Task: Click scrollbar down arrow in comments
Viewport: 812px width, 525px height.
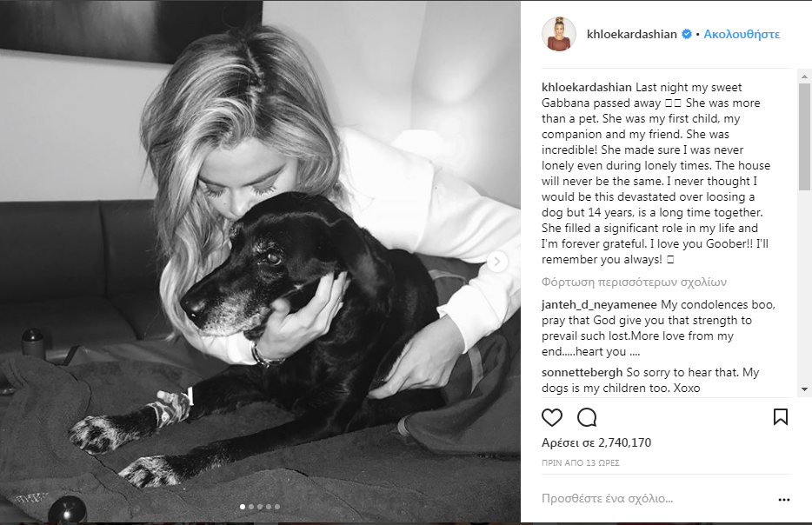Action: 804,389
